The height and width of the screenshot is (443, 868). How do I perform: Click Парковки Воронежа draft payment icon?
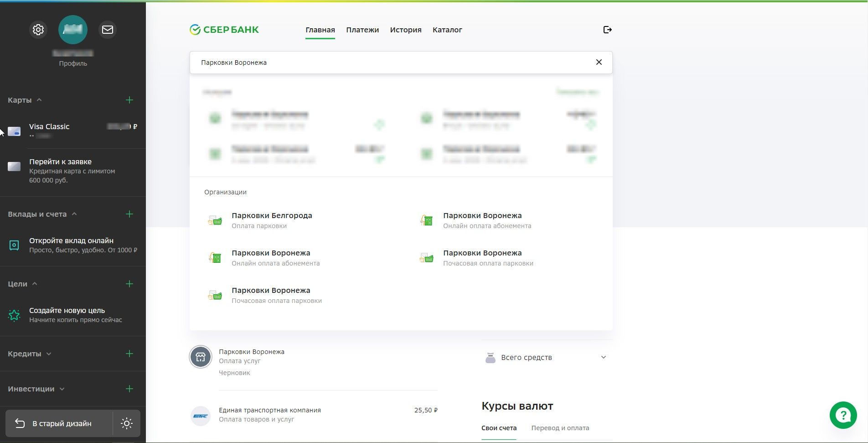coord(201,357)
